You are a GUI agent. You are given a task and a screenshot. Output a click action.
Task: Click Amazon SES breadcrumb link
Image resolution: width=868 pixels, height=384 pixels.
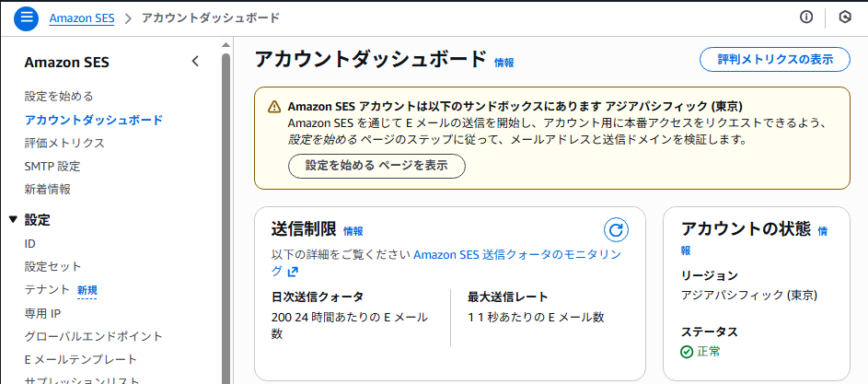(79, 18)
